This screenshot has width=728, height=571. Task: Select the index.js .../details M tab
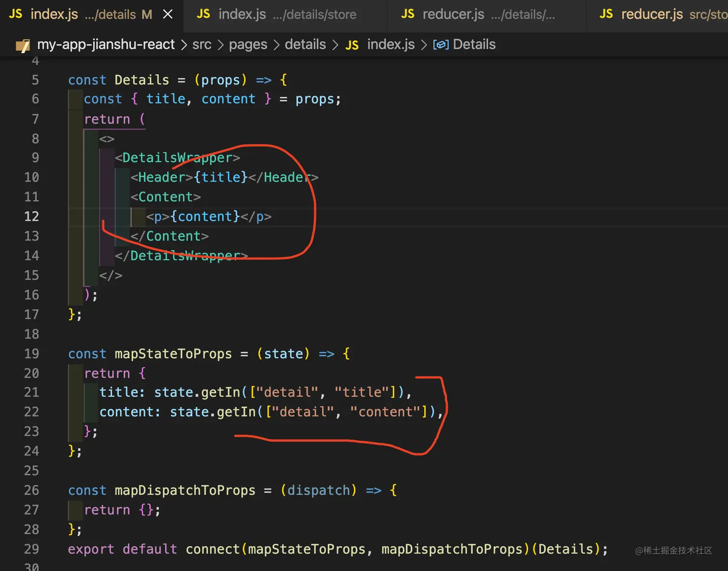tap(91, 14)
